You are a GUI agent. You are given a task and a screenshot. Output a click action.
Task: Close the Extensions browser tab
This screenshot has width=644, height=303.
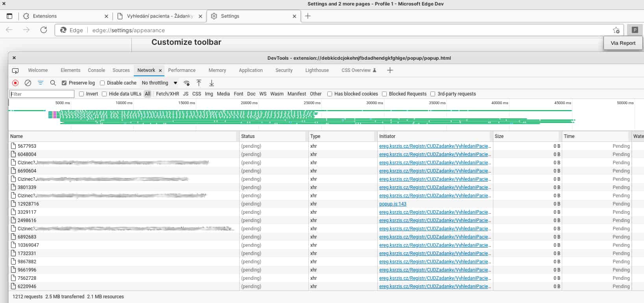[x=106, y=17]
